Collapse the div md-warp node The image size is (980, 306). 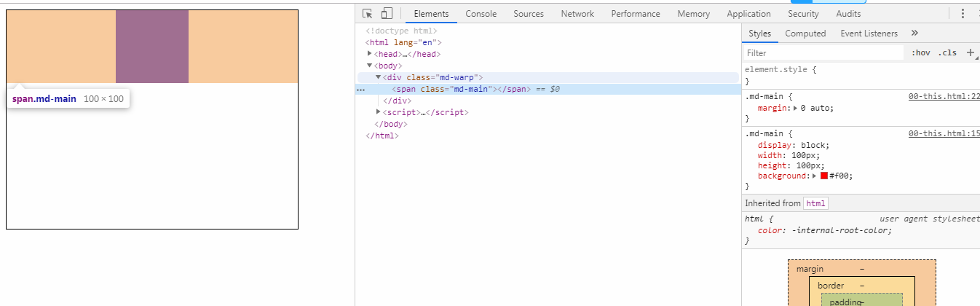click(379, 77)
